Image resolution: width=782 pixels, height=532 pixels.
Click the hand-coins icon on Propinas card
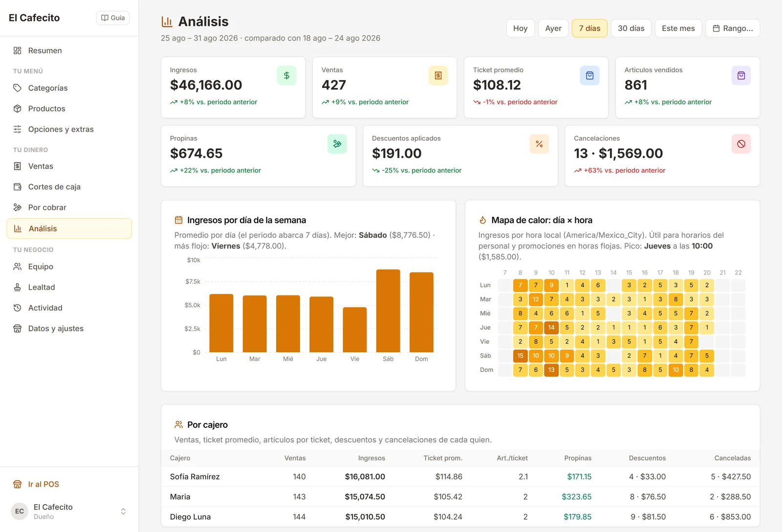tap(337, 144)
